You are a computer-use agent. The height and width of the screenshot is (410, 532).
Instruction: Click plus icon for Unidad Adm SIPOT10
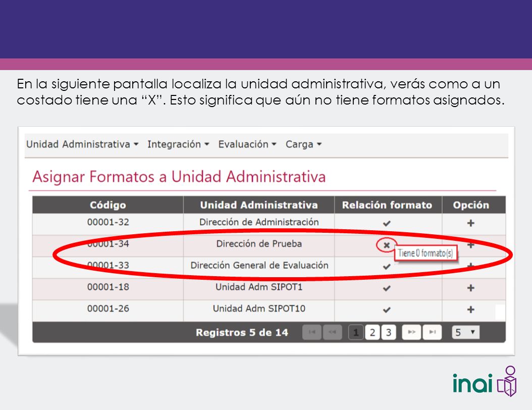click(x=470, y=310)
